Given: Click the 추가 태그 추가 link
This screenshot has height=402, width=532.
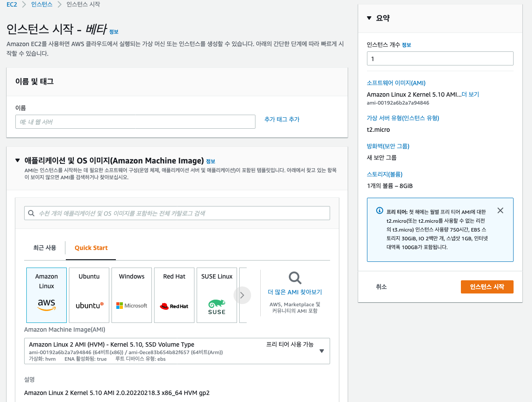Looking at the screenshot, I should 282,120.
